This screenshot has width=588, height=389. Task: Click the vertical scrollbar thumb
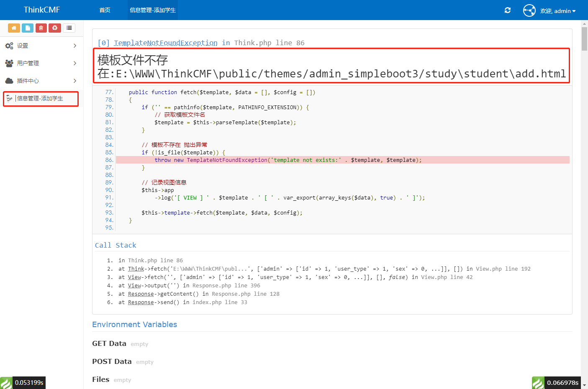[x=584, y=39]
